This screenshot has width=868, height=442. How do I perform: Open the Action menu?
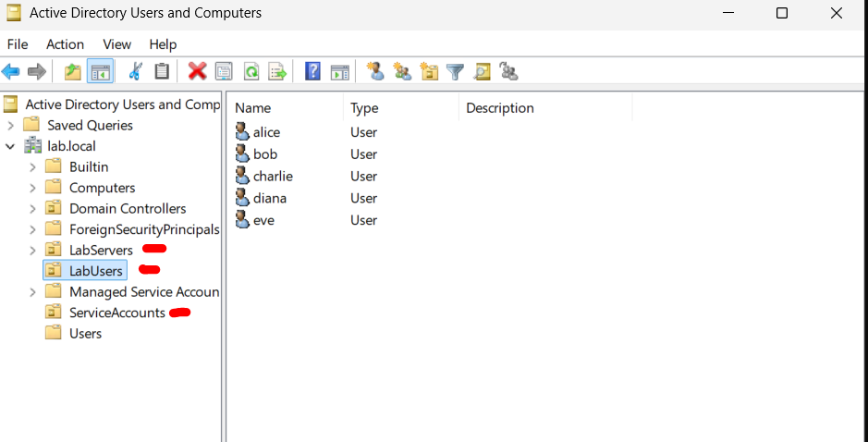click(65, 43)
